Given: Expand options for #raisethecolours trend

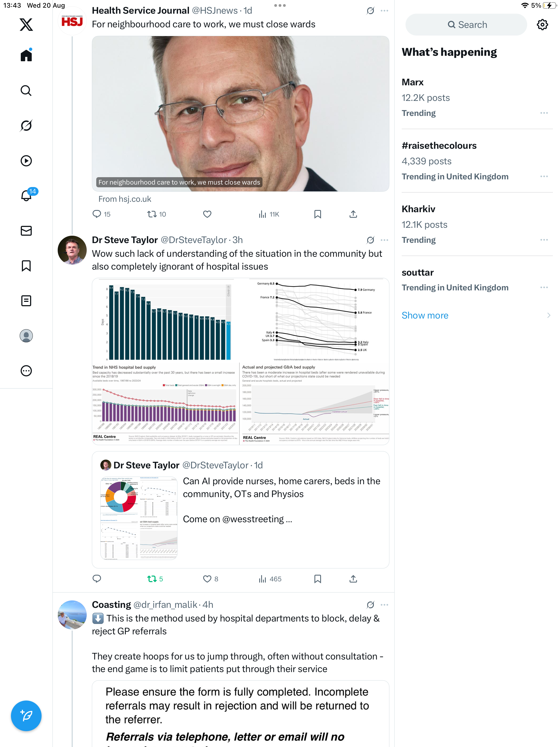Looking at the screenshot, I should coord(544,177).
